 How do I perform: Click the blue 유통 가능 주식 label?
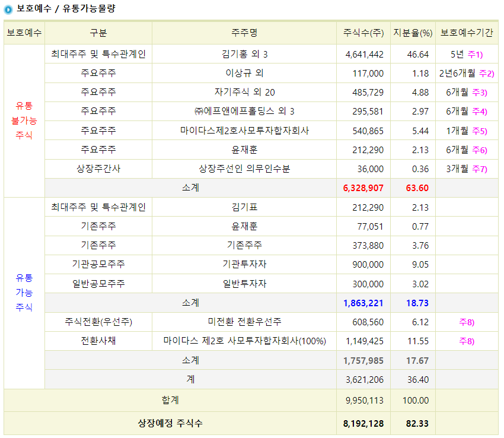[24, 293]
